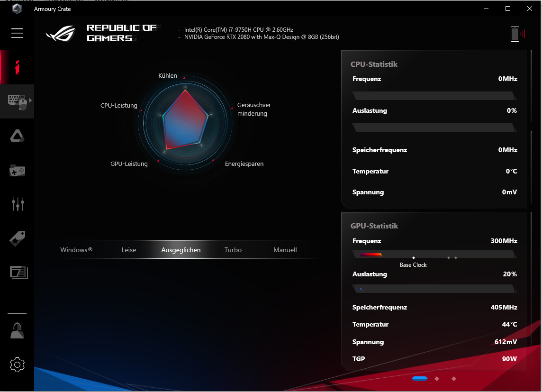Open the Device keyboard and mouse section

pos(17,101)
